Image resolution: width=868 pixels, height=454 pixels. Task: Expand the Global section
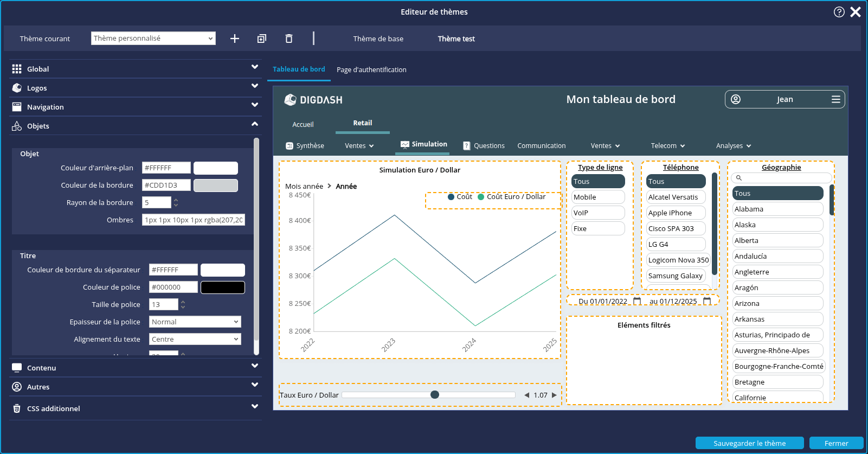tap(134, 69)
